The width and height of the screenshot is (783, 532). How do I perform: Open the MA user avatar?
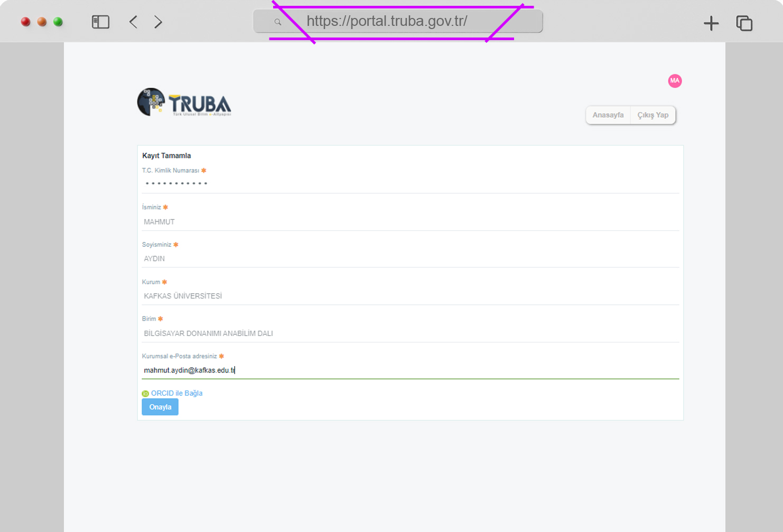point(675,81)
